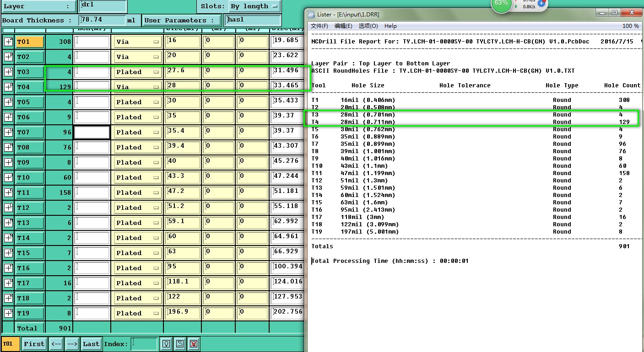Click the crosshair icon beside T11
This screenshot has width=644, height=352.
pos(9,192)
